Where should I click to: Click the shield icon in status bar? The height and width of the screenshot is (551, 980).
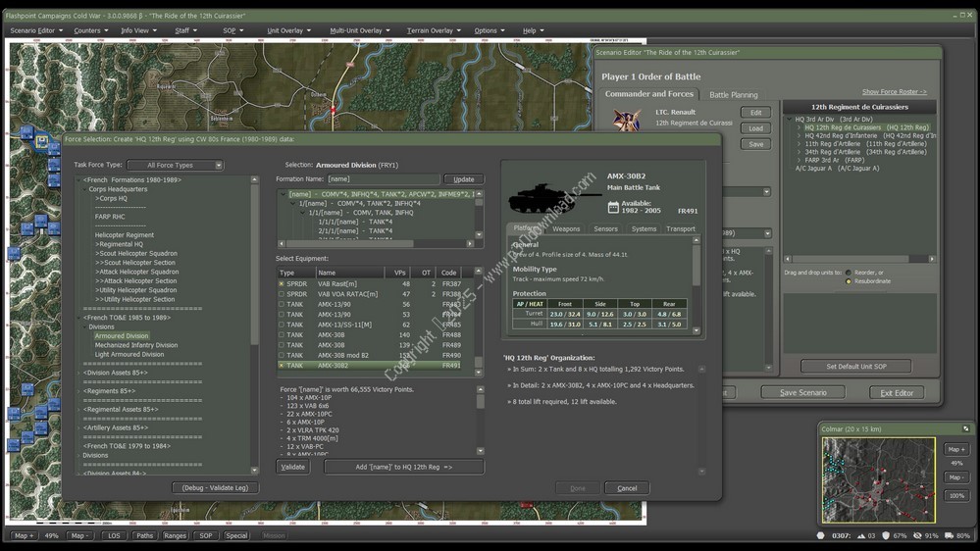886,536
